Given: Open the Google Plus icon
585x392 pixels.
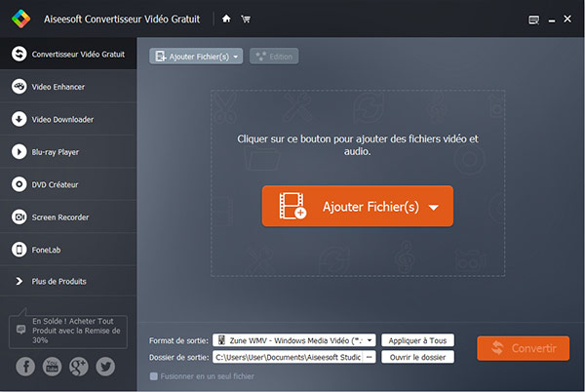Looking at the screenshot, I should [x=79, y=367].
